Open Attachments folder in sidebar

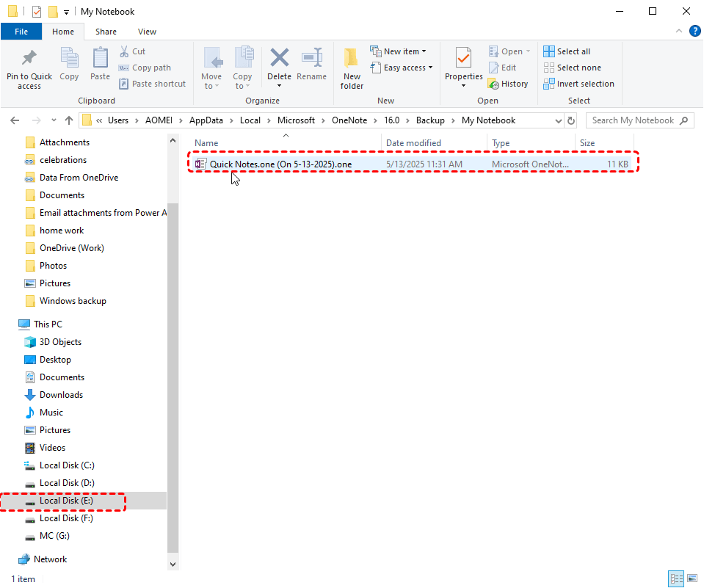(64, 142)
